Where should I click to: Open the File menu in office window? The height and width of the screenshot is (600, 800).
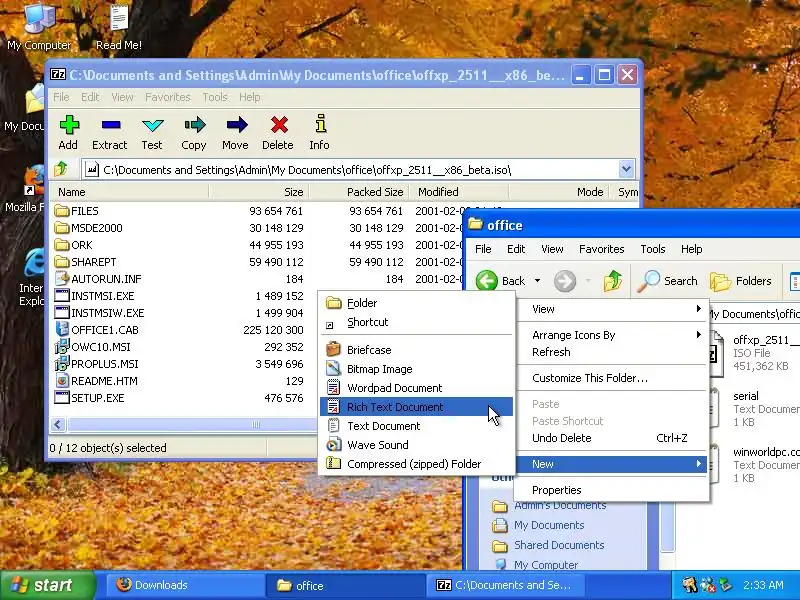[483, 249]
